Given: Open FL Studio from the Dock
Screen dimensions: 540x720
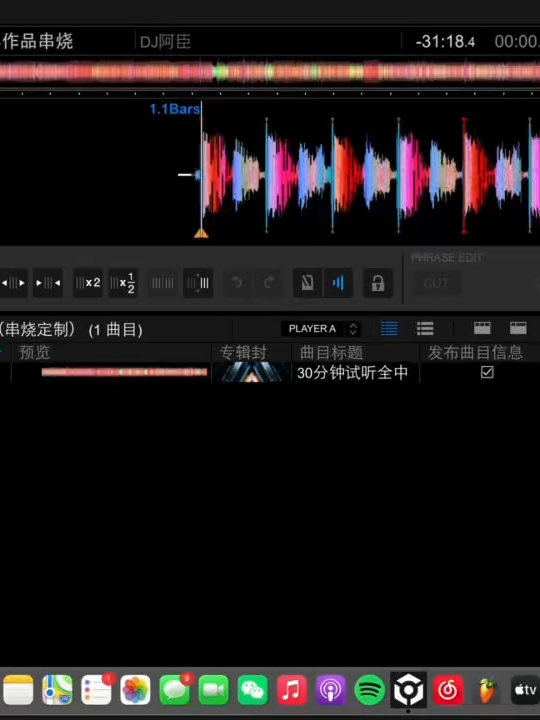Looking at the screenshot, I should (487, 690).
